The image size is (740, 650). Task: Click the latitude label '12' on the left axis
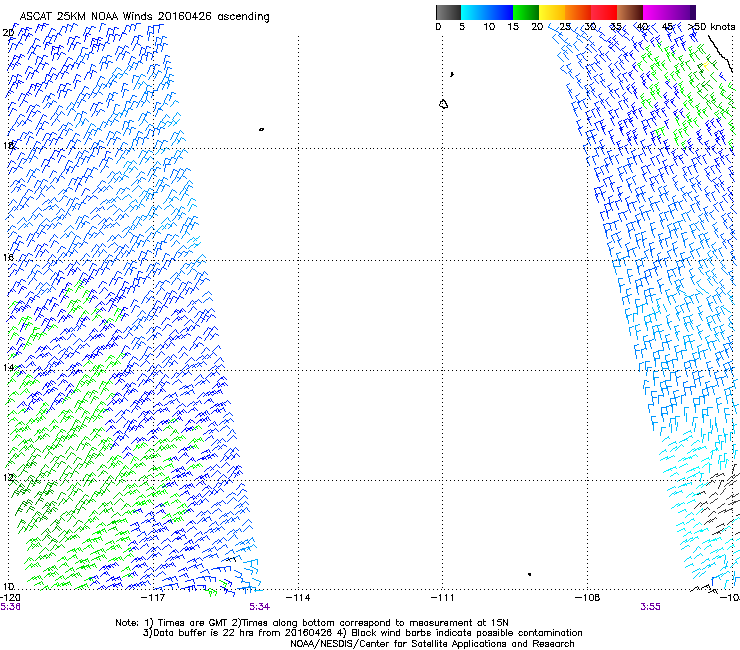(8, 478)
